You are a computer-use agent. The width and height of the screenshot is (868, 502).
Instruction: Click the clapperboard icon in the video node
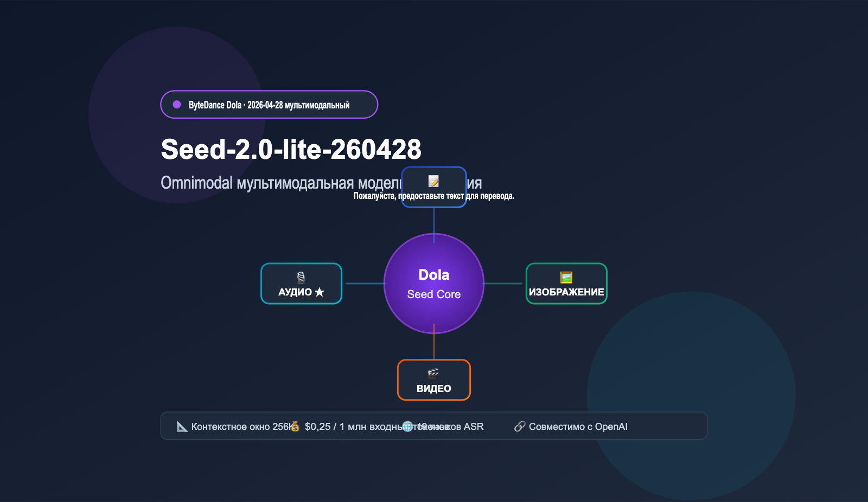point(433,373)
